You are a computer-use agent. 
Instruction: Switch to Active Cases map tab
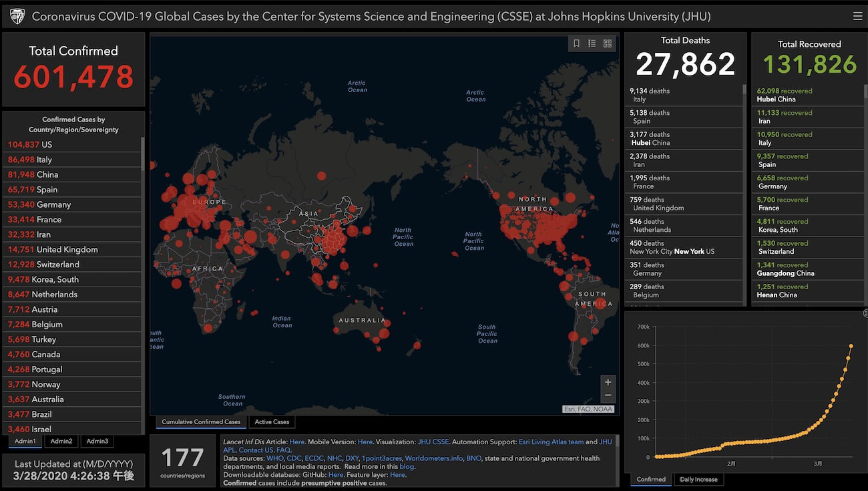click(x=272, y=422)
